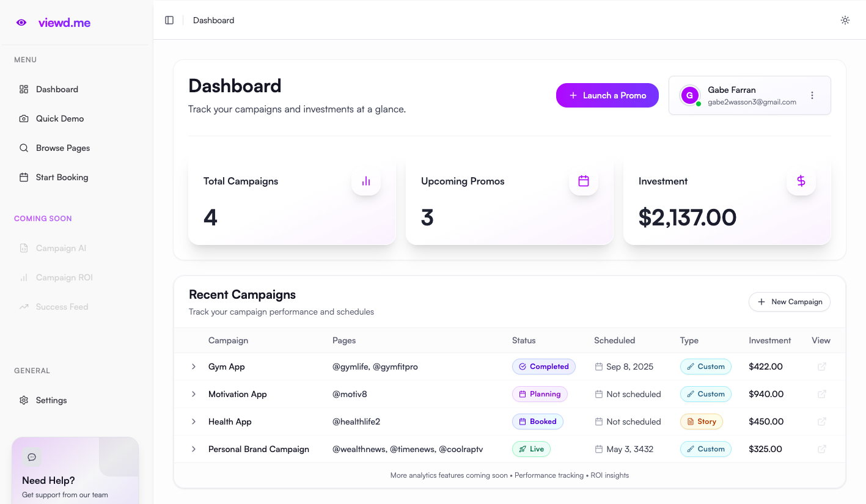Image resolution: width=866 pixels, height=504 pixels.
Task: Open the three-dot menu beside Gabe Farran
Action: click(812, 95)
